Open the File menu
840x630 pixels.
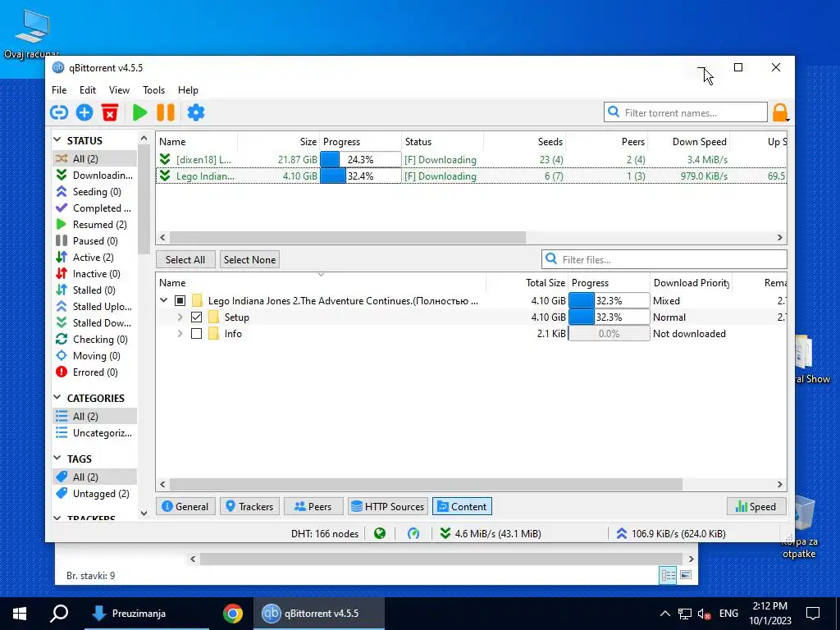pos(59,90)
